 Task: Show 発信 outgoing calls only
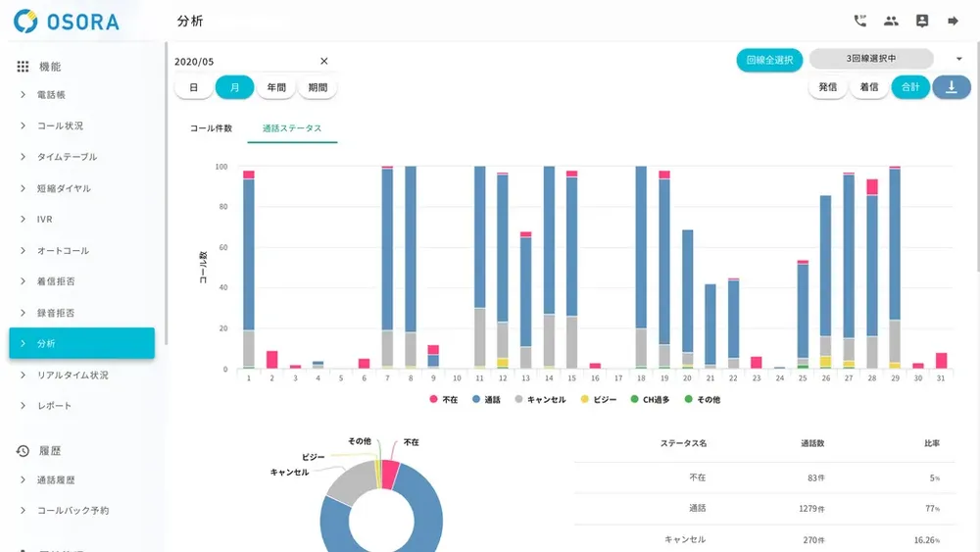tap(827, 87)
